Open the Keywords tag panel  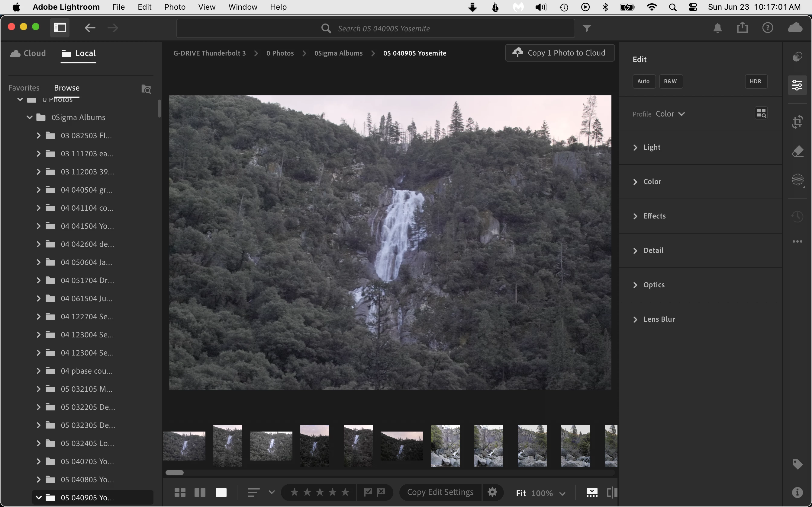[x=797, y=464]
